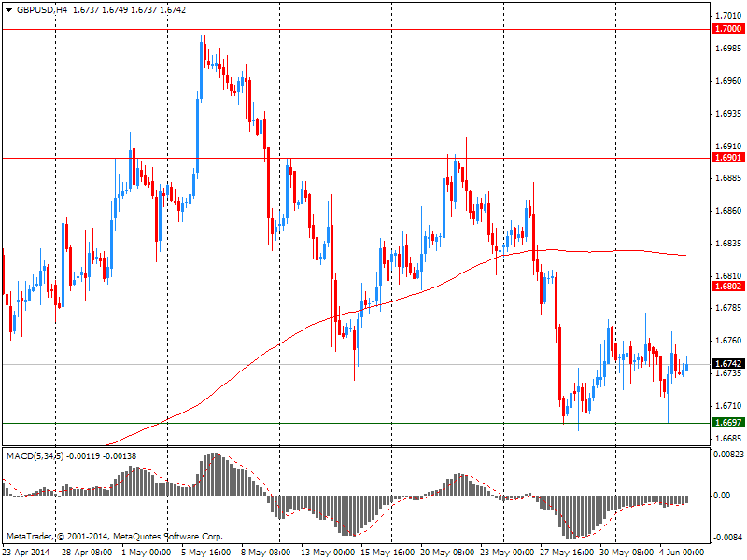Click the 1.7010 price axis value
Viewport: 747px width, 560px height.
coord(728,16)
